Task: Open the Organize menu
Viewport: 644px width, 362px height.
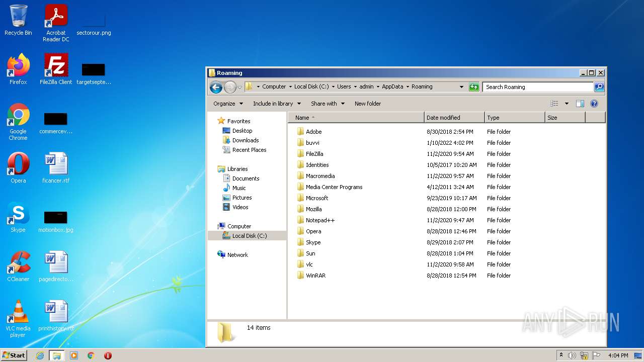Action: click(x=228, y=104)
